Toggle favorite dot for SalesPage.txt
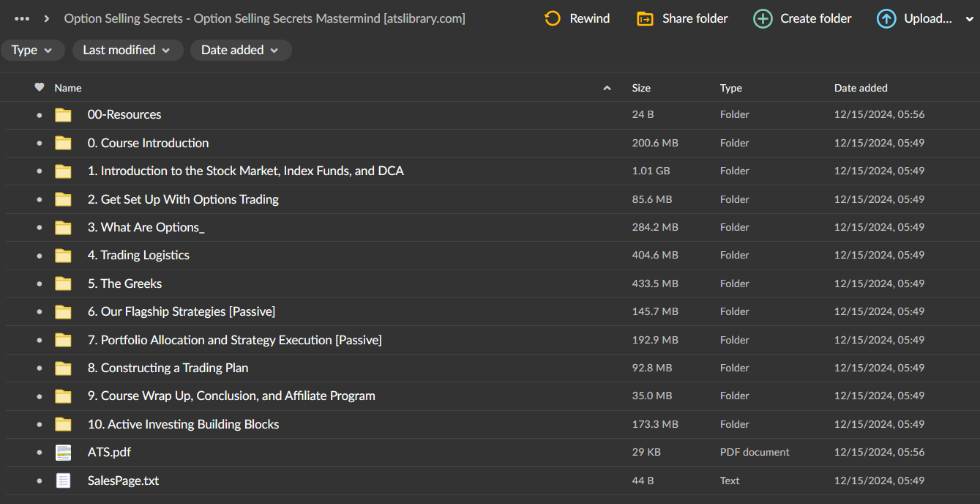The width and height of the screenshot is (980, 504). tap(40, 481)
